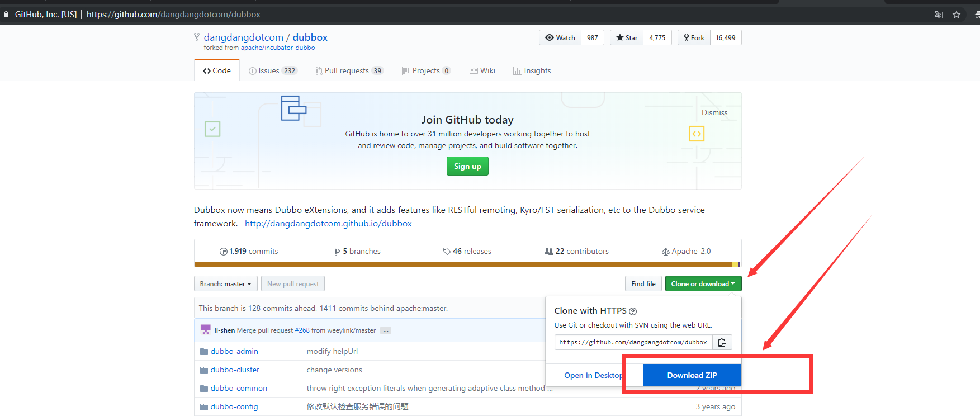Dismiss the Join GitHub banner

click(714, 112)
